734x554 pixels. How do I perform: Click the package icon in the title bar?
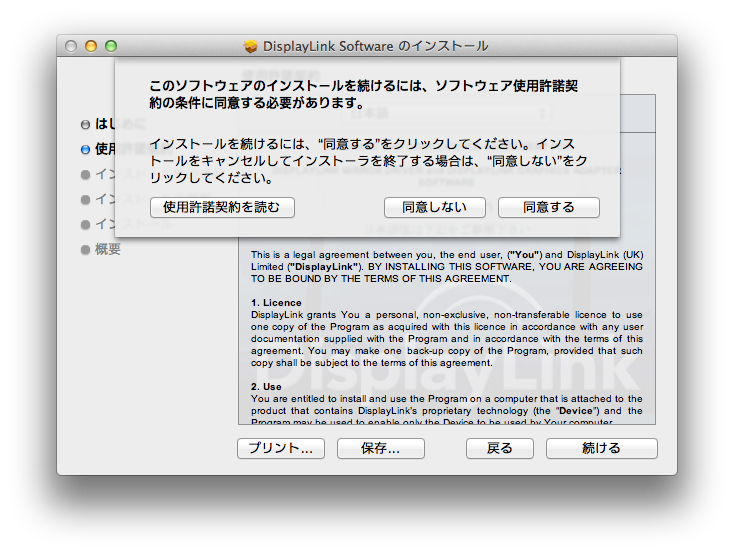[x=251, y=46]
